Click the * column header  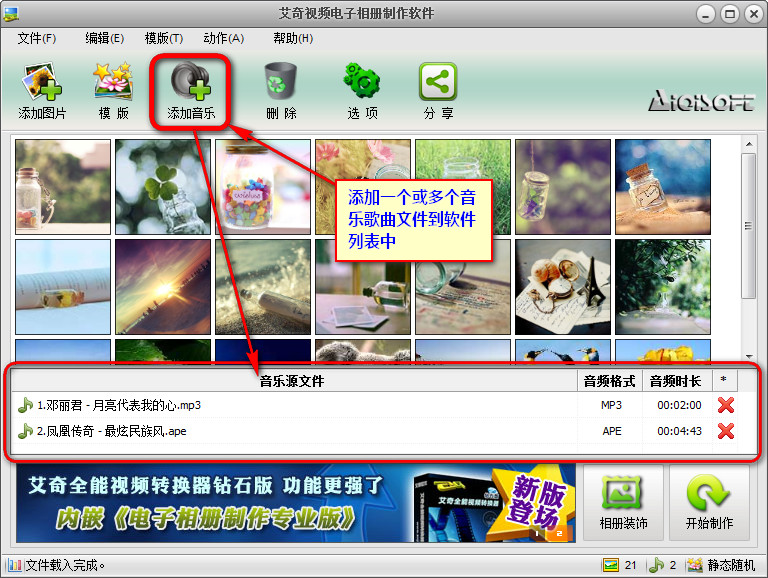point(724,381)
